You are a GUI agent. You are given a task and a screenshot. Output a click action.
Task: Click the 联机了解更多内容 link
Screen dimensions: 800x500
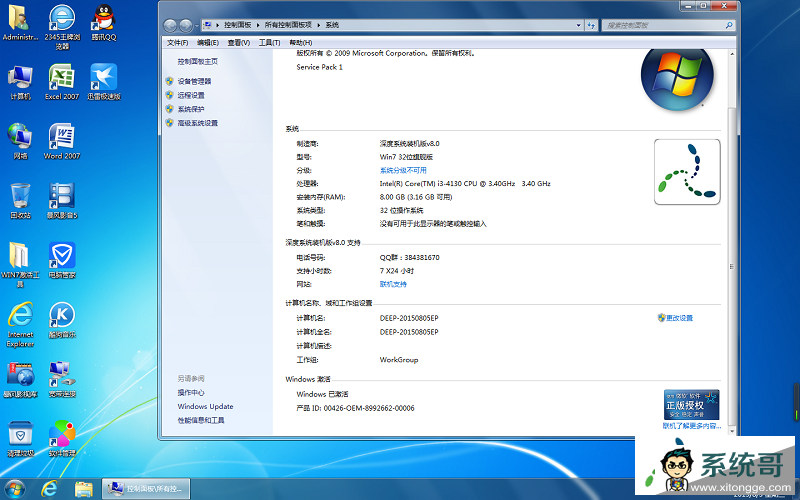pos(691,426)
